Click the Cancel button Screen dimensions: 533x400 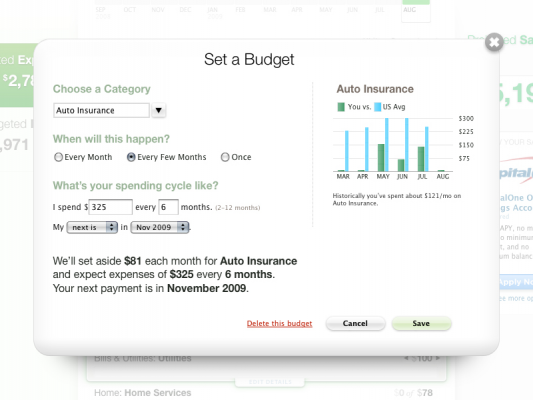[x=355, y=323]
